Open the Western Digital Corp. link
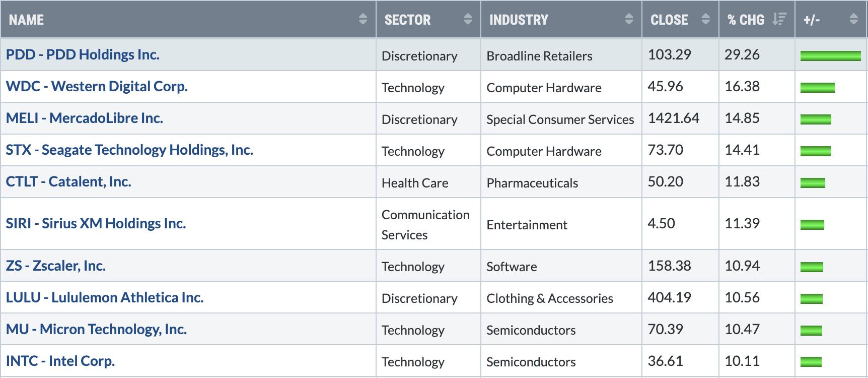This screenshot has height=378, width=868. tap(97, 86)
